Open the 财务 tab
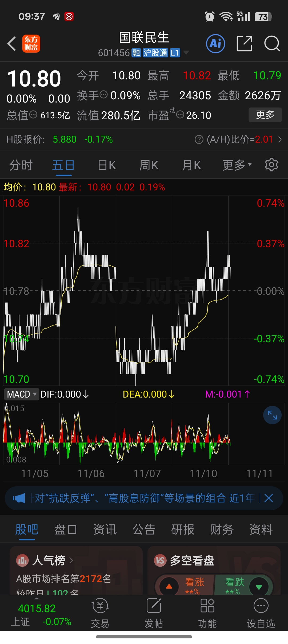The width and height of the screenshot is (288, 644). (x=222, y=529)
